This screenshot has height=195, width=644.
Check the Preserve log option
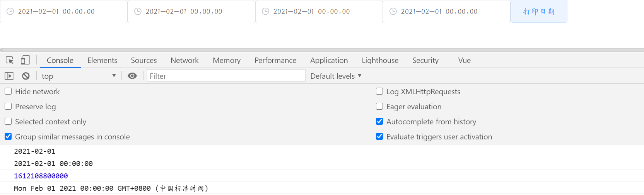(8, 106)
